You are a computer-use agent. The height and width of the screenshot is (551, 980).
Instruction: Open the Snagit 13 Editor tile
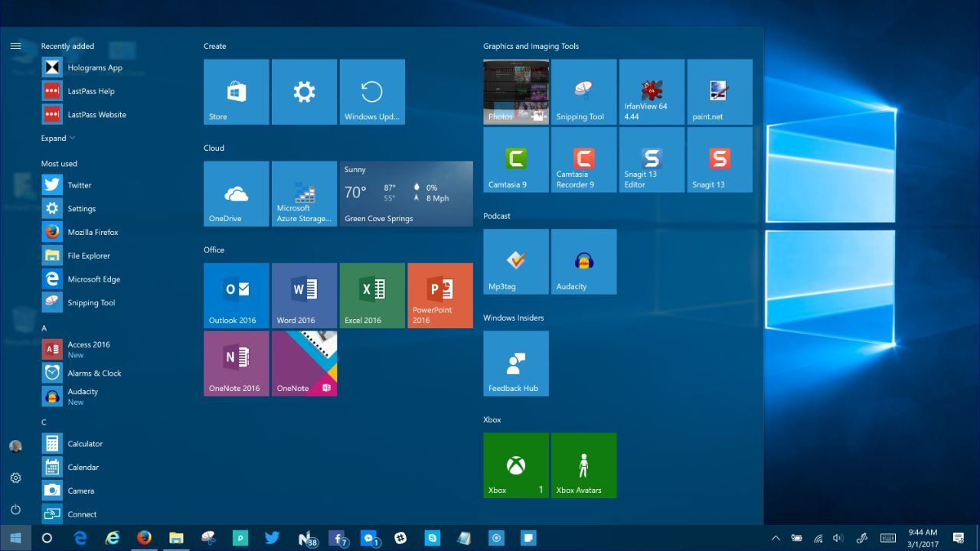(x=652, y=160)
